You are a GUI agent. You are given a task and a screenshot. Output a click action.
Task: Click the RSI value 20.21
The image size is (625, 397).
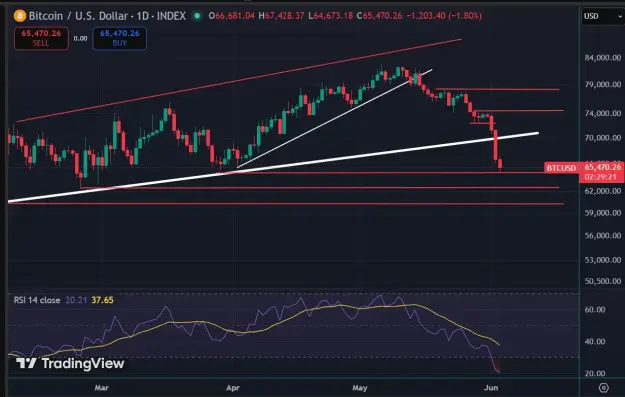pos(76,300)
